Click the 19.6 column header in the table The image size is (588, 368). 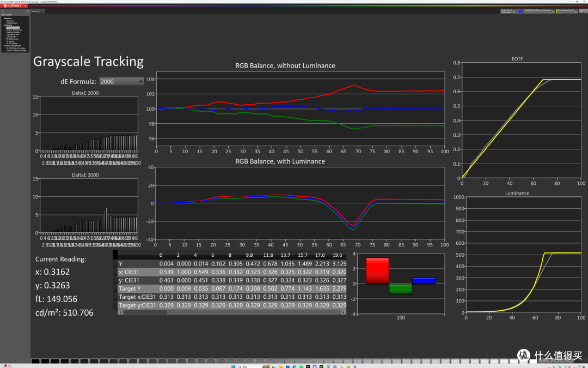(x=338, y=255)
